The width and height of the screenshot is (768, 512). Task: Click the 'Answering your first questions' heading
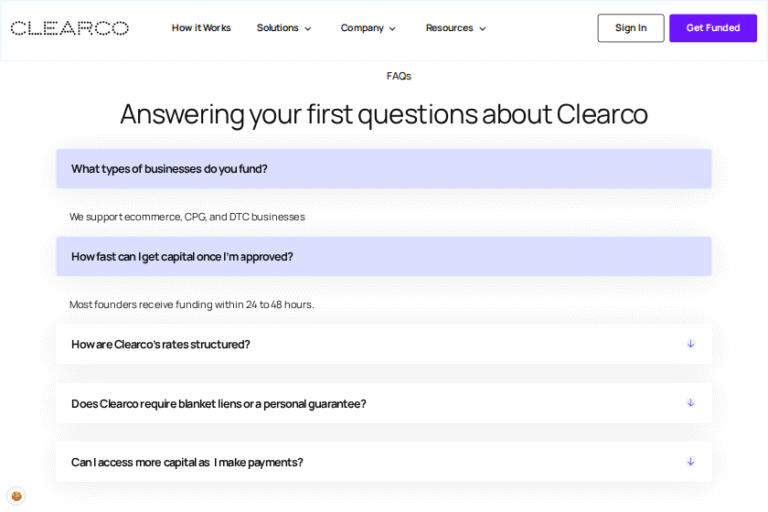383,114
